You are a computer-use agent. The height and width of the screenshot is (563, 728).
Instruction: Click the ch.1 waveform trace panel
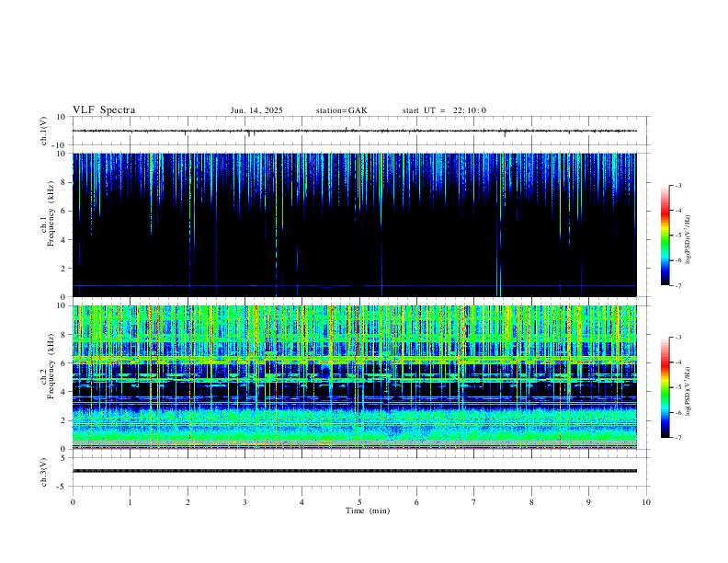(x=359, y=131)
